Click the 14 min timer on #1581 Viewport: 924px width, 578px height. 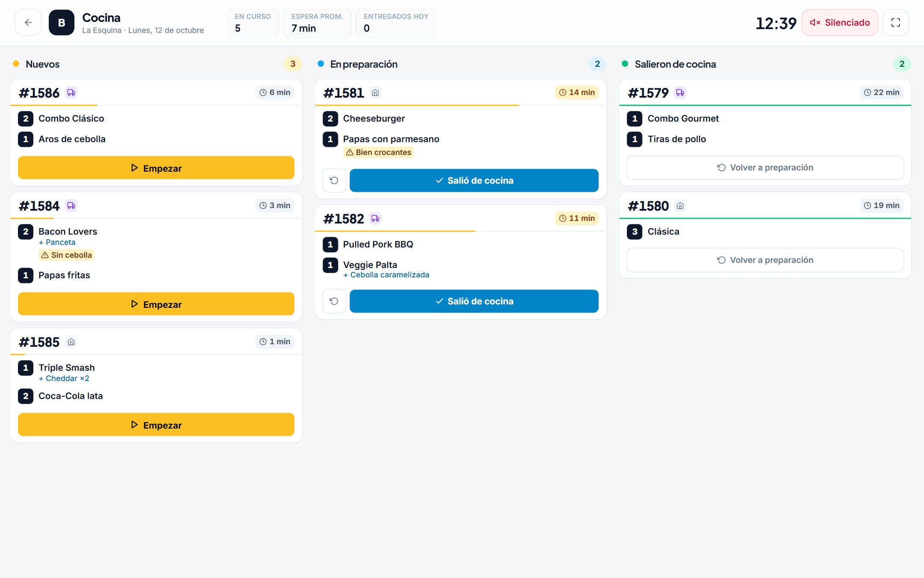577,92
